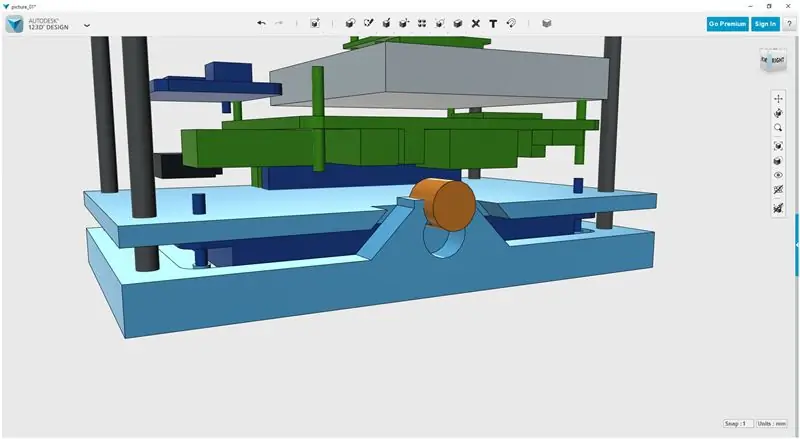
Task: Open the Material cube icon
Action: pyautogui.click(x=546, y=23)
